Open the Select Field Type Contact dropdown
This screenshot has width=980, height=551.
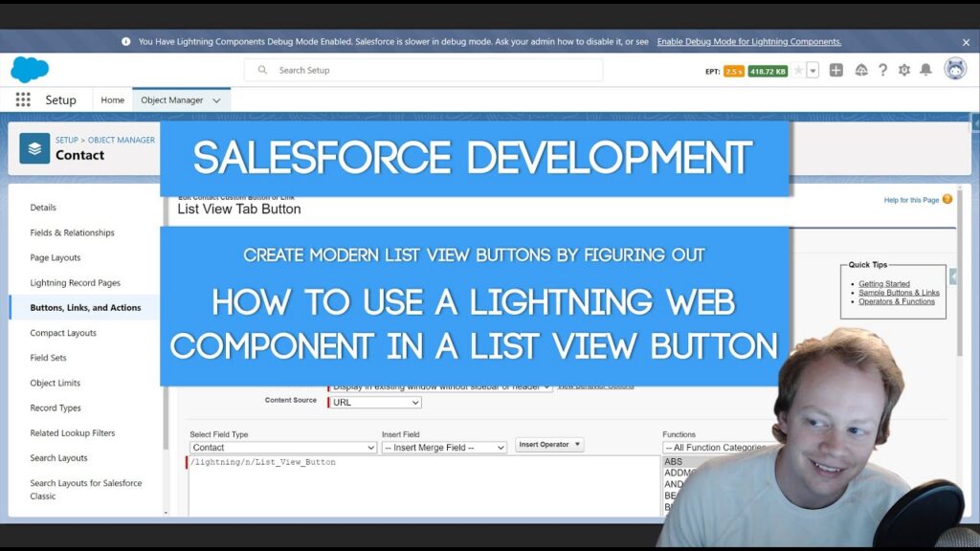[283, 448]
